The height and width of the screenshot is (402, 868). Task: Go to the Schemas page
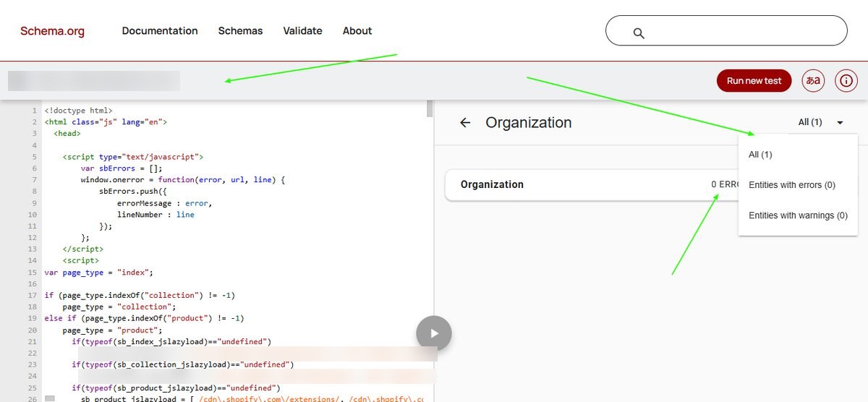[240, 31]
